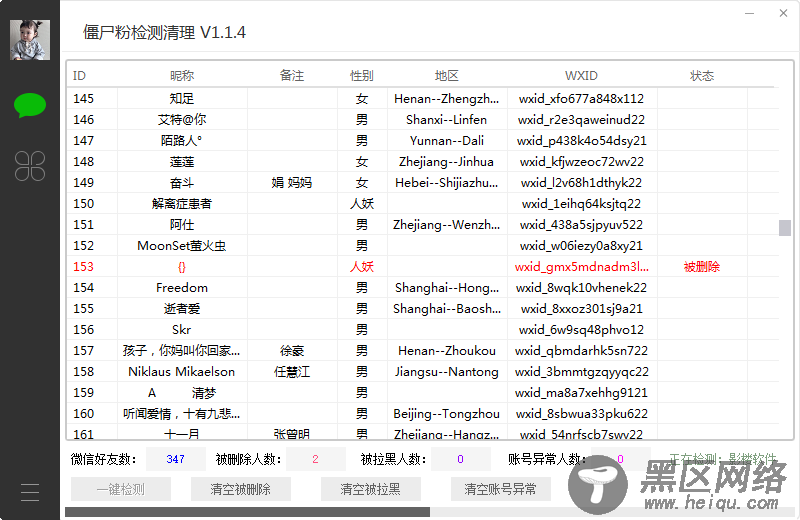Click the region cell Yunnan--Dali
Screen dimensions: 800x520
coord(446,140)
